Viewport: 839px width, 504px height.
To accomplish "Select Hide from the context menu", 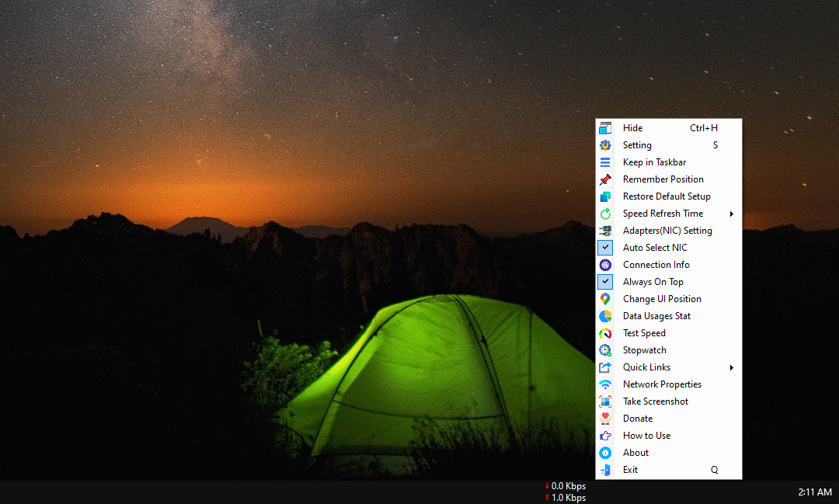I will [x=632, y=128].
